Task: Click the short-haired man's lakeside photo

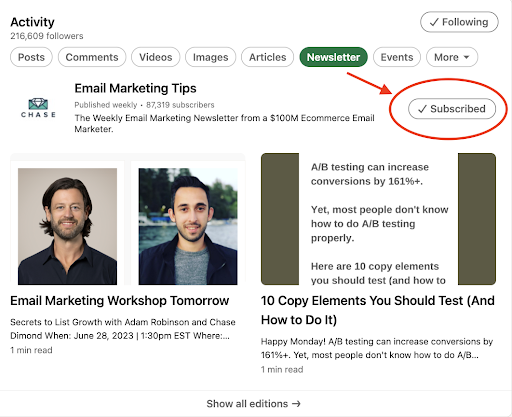Action: [x=188, y=226]
